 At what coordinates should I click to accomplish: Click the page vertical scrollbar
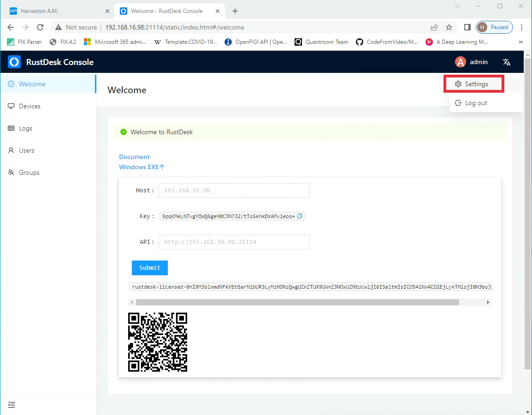tap(527, 214)
